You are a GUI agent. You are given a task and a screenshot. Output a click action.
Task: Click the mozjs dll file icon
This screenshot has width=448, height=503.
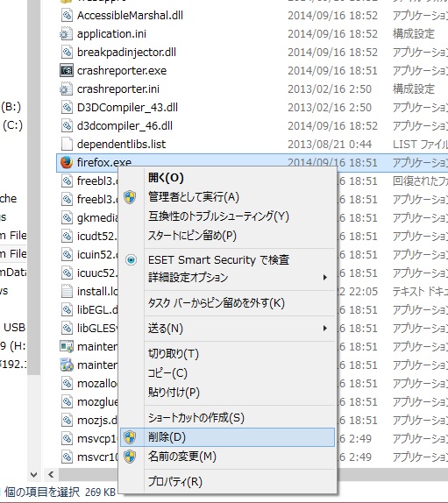point(67,420)
